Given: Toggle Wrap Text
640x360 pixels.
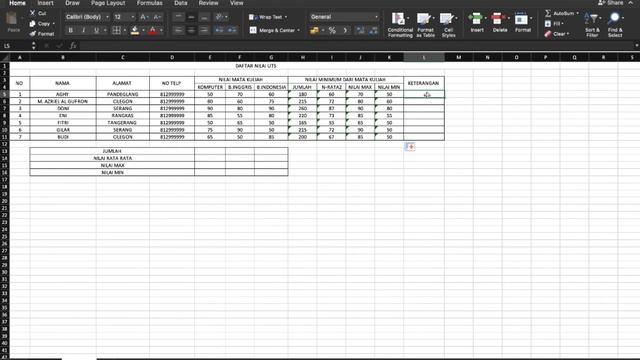Looking at the screenshot, I should click(x=266, y=17).
